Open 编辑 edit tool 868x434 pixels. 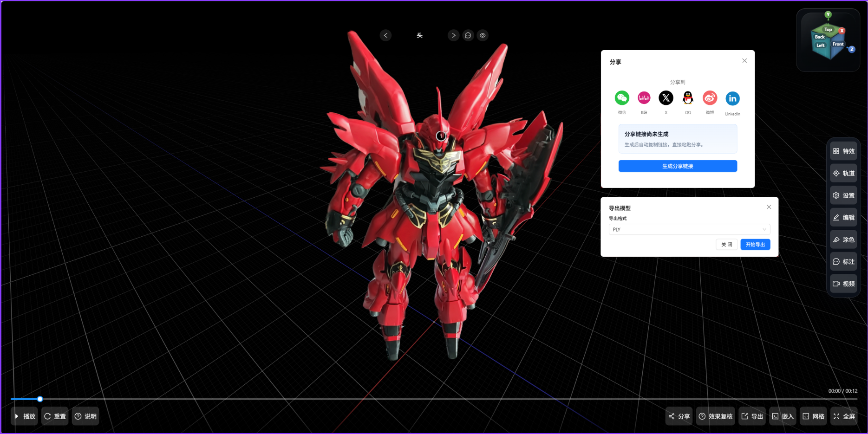[x=843, y=218]
